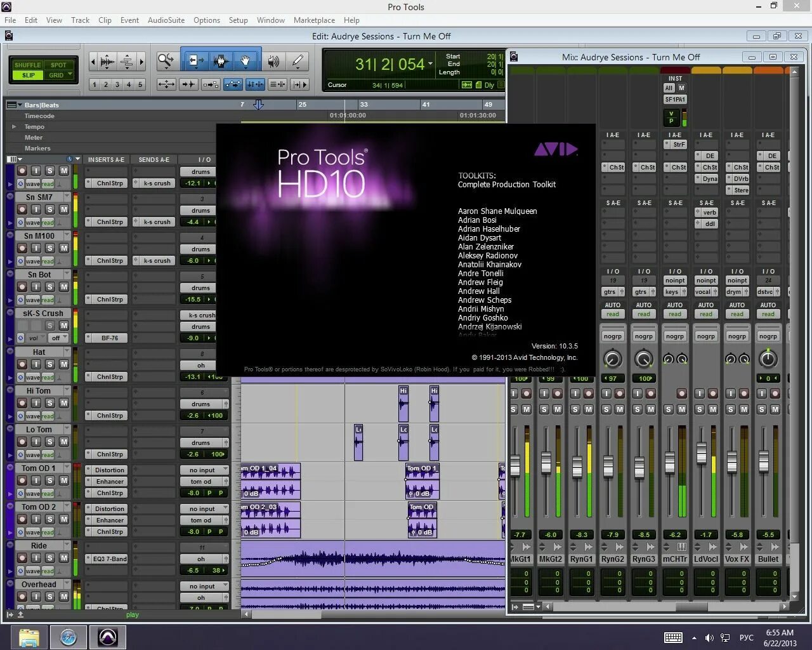Image resolution: width=812 pixels, height=650 pixels.
Task: Solo the LdVocl channel in Mix window
Action: click(x=700, y=410)
